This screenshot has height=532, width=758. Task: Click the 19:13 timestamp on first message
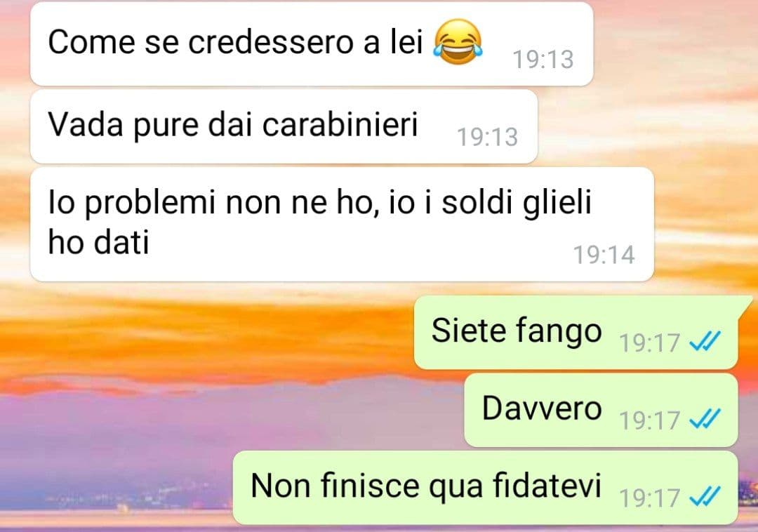pos(543,60)
